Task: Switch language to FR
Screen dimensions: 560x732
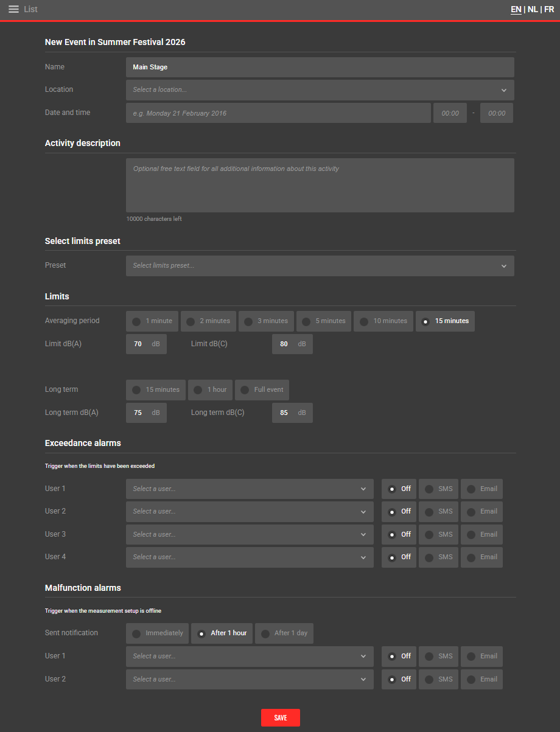Action: [x=549, y=9]
